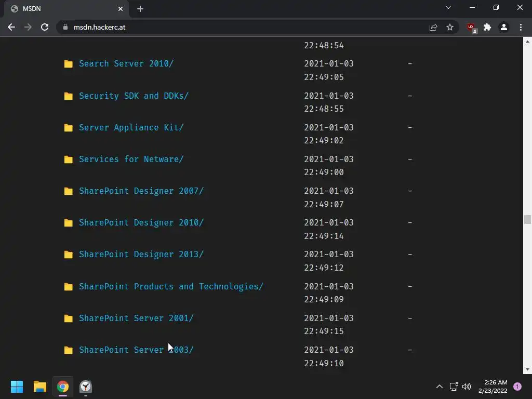Open the Windows Start menu
Image resolution: width=532 pixels, height=399 pixels.
pyautogui.click(x=17, y=387)
